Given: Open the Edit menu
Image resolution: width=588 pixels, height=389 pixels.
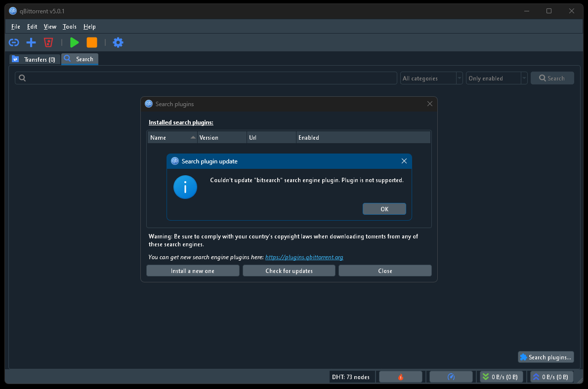Looking at the screenshot, I should click(32, 27).
